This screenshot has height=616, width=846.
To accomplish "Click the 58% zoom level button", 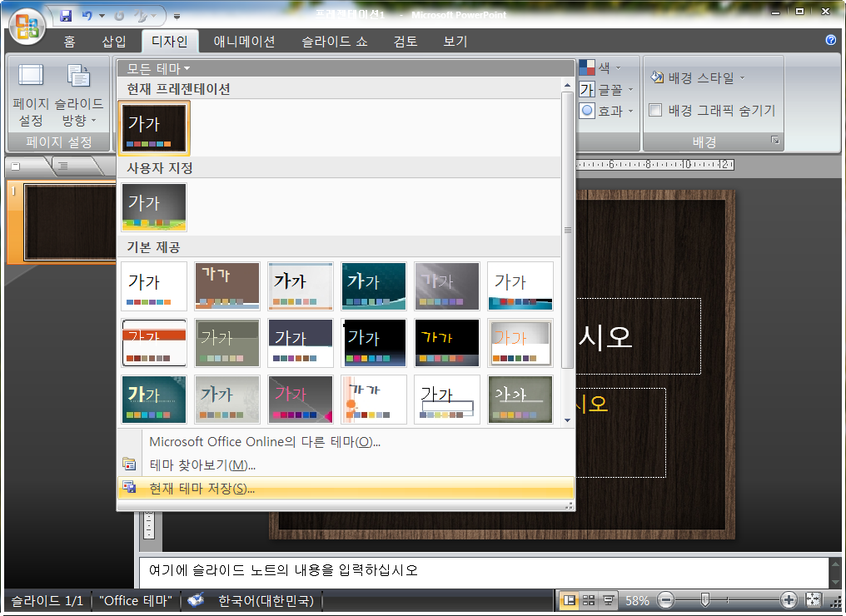I will (637, 600).
